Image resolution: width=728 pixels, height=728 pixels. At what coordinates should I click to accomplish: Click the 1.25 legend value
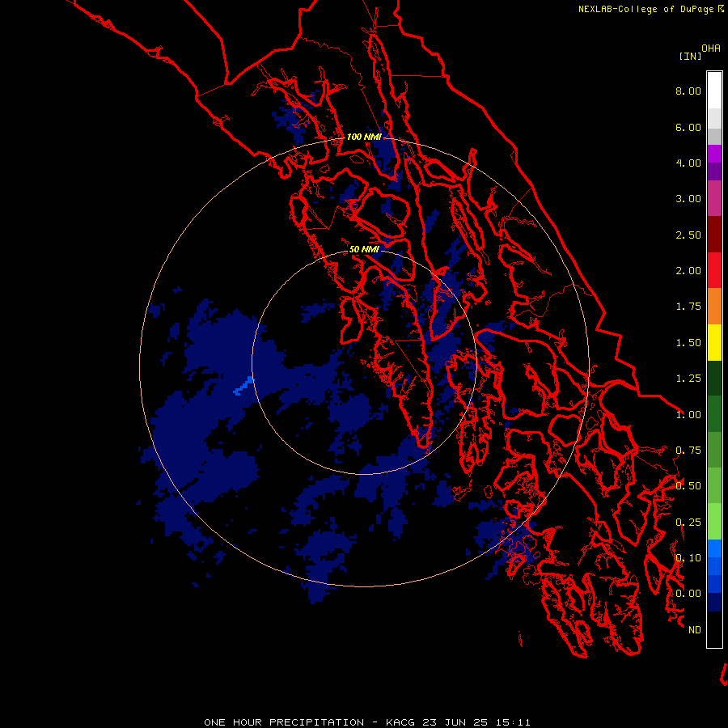pyautogui.click(x=688, y=379)
